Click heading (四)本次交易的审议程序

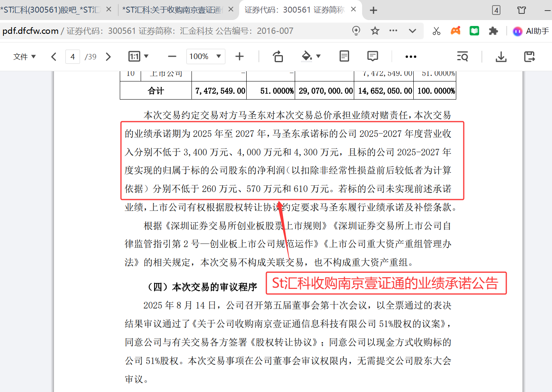pyautogui.click(x=201, y=287)
